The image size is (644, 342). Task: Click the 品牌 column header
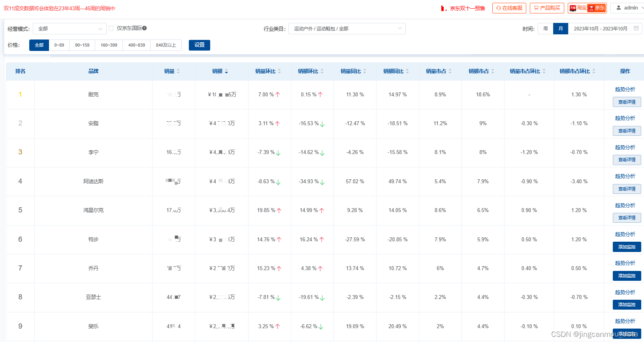(x=94, y=71)
